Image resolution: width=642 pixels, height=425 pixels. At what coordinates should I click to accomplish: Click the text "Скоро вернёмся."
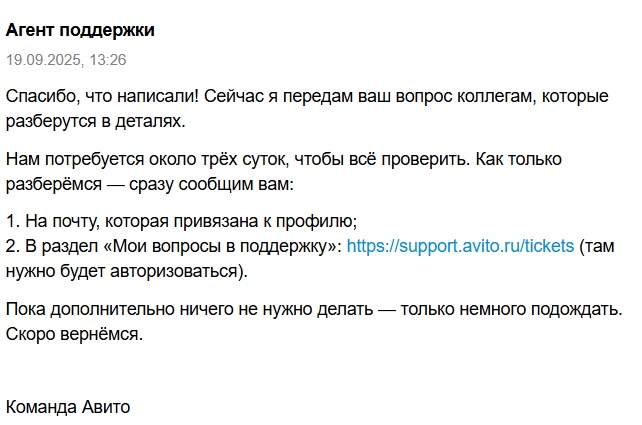74,334
